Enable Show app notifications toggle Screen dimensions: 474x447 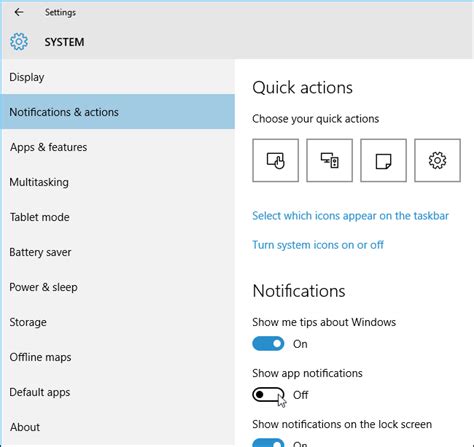pyautogui.click(x=268, y=395)
